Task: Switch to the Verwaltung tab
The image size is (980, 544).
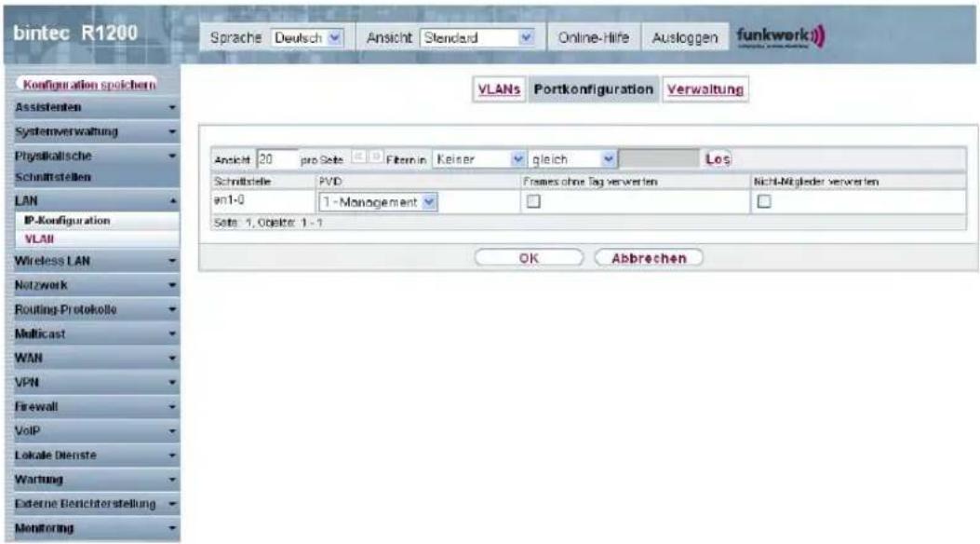Action: [x=705, y=89]
